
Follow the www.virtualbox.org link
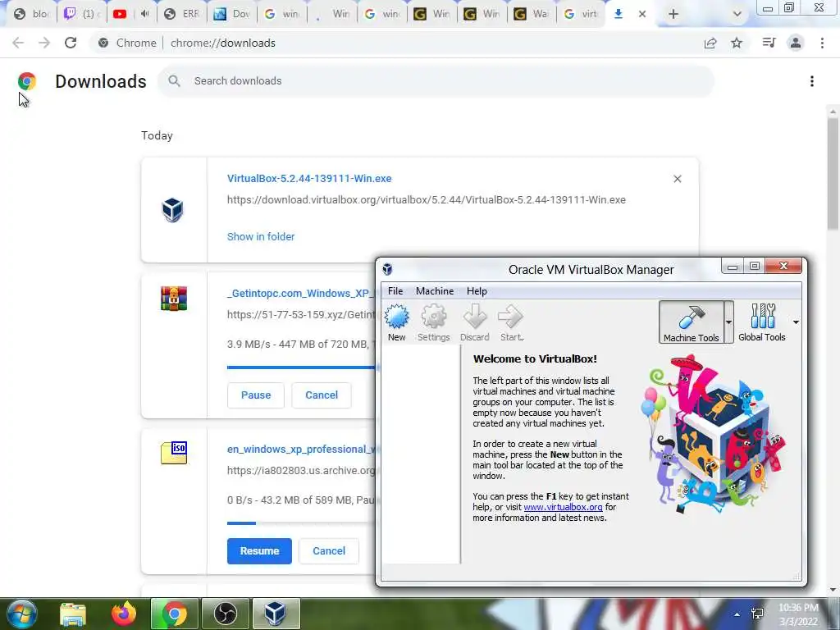(x=563, y=507)
